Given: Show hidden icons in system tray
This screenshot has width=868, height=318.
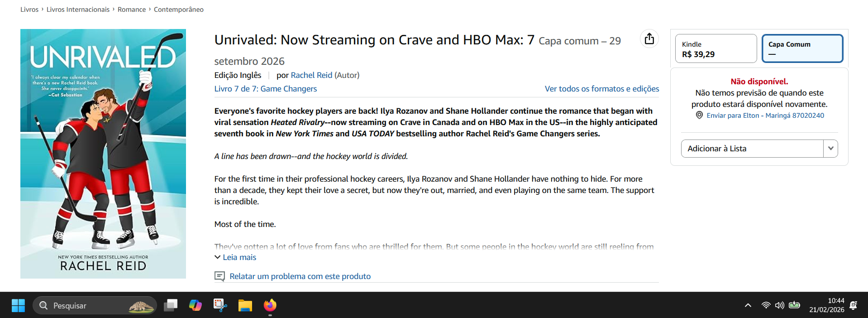Looking at the screenshot, I should [x=748, y=305].
